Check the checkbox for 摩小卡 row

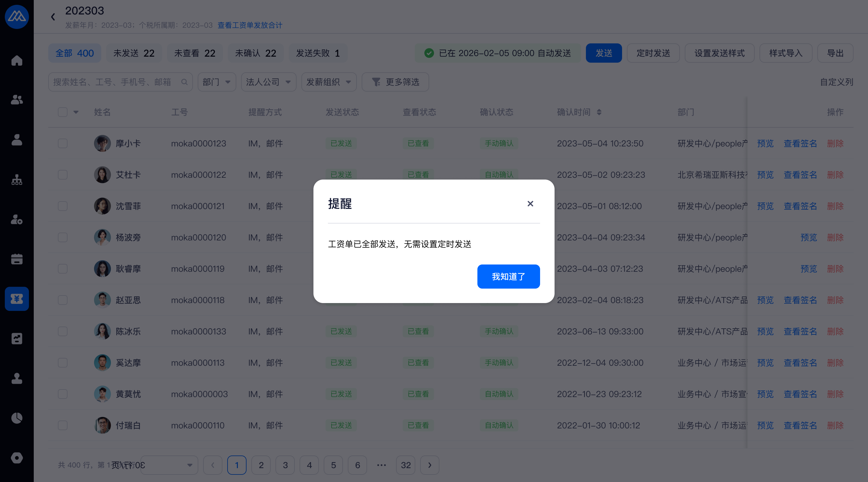pos(63,143)
